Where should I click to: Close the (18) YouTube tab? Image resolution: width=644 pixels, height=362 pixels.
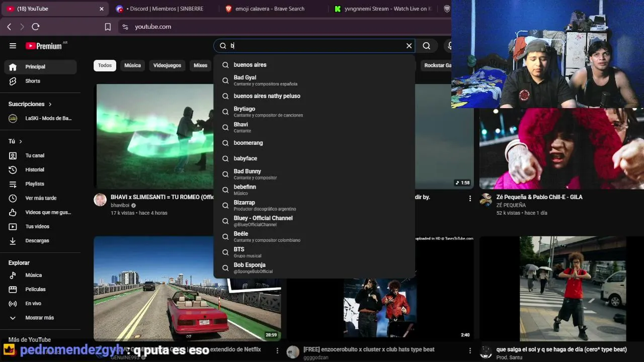click(102, 9)
